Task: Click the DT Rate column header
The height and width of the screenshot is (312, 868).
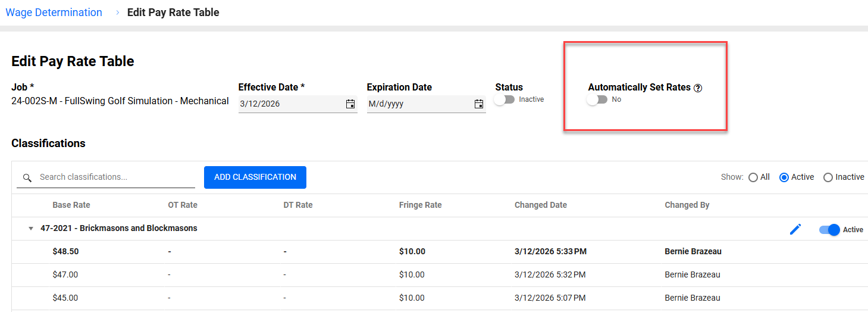Action: pos(298,205)
